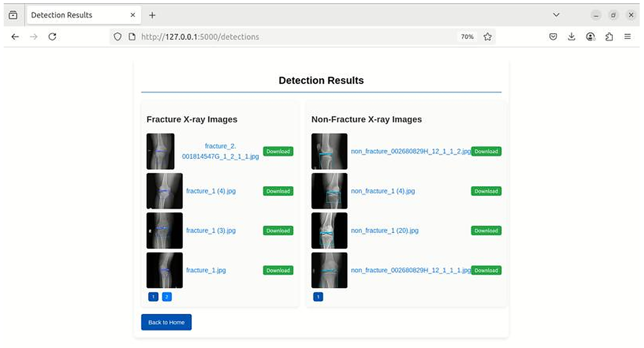Bookmark this page with the star icon
Screen dimensions: 644x348
[487, 37]
